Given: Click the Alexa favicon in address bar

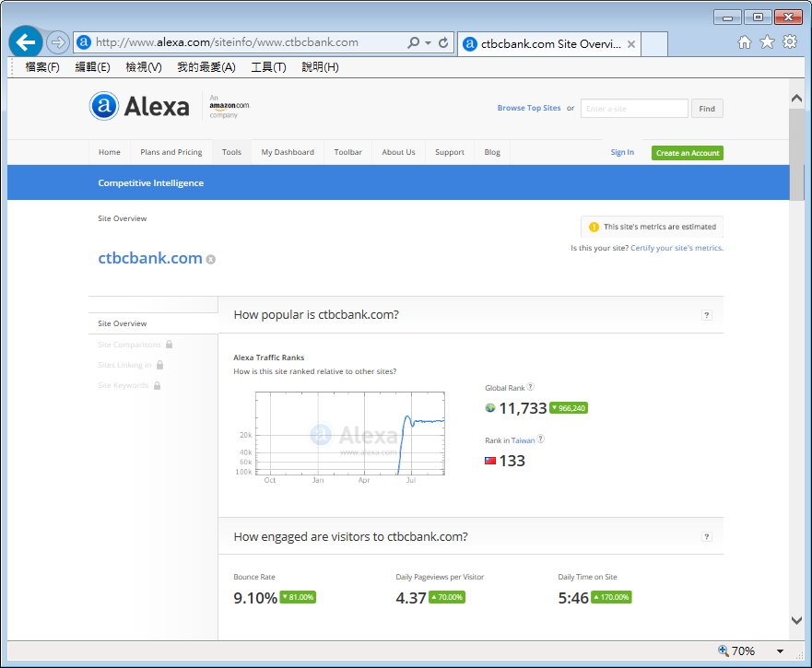Looking at the screenshot, I should click(83, 42).
